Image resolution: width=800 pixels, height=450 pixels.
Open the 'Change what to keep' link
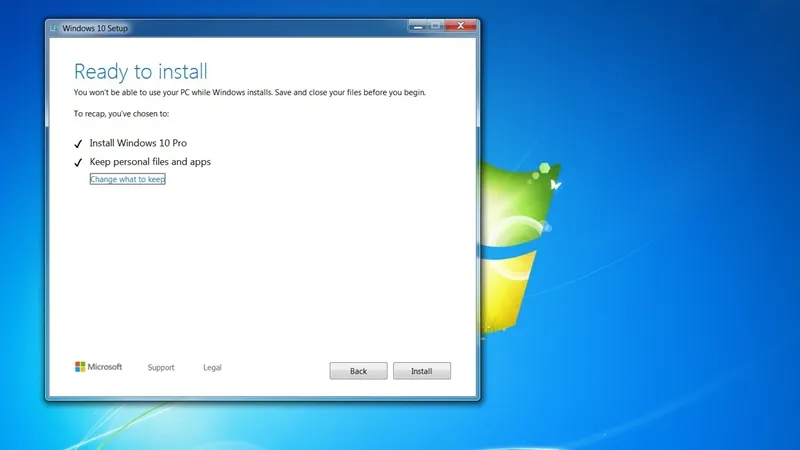click(x=128, y=179)
